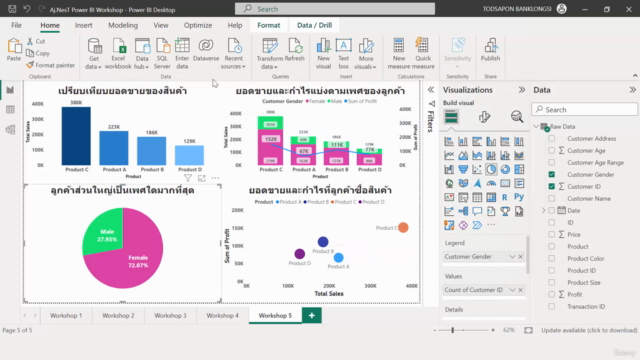Select the Format painter tool

point(51,65)
